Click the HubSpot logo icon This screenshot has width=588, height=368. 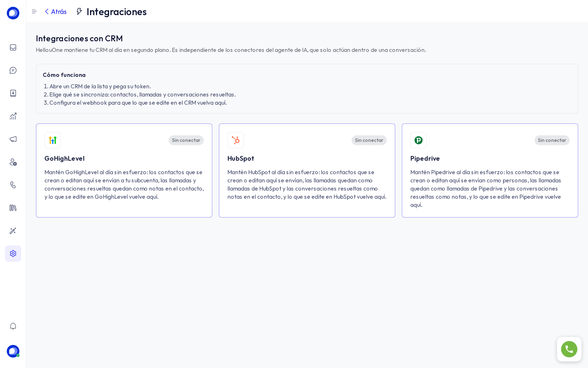pos(235,140)
